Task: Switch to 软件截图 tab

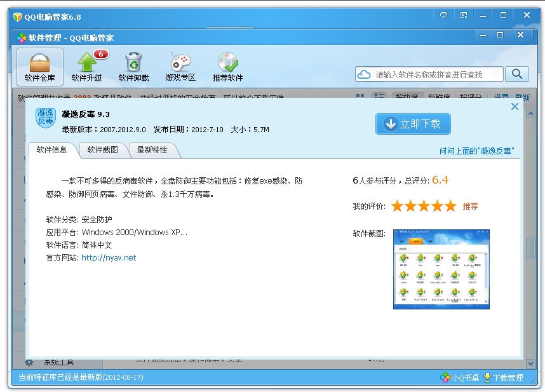Action: pyautogui.click(x=102, y=150)
